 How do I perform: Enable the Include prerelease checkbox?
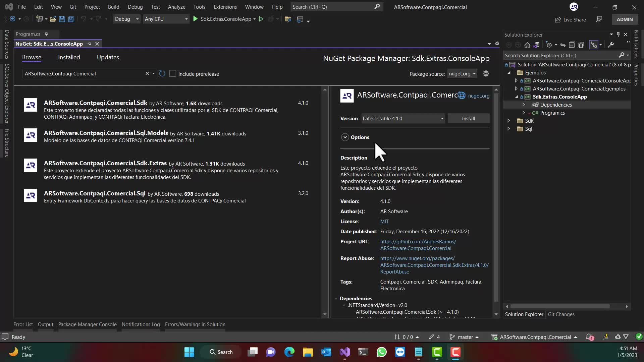(x=173, y=73)
